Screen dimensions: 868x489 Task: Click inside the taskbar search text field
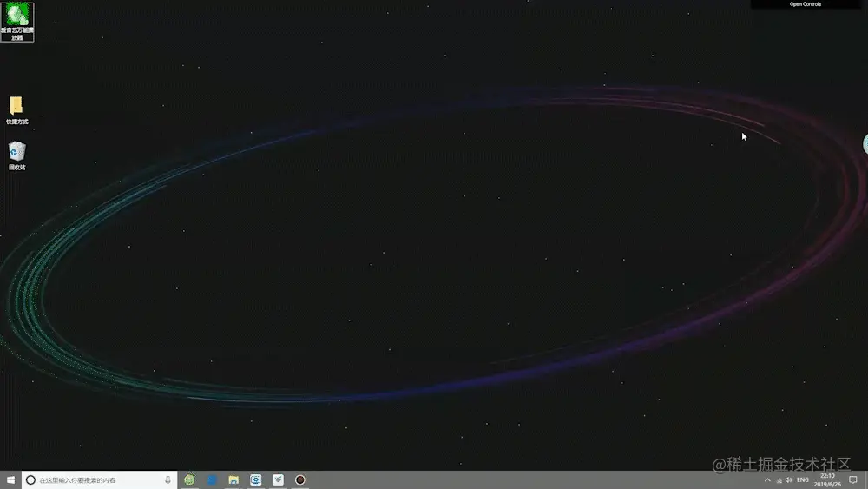pyautogui.click(x=99, y=479)
